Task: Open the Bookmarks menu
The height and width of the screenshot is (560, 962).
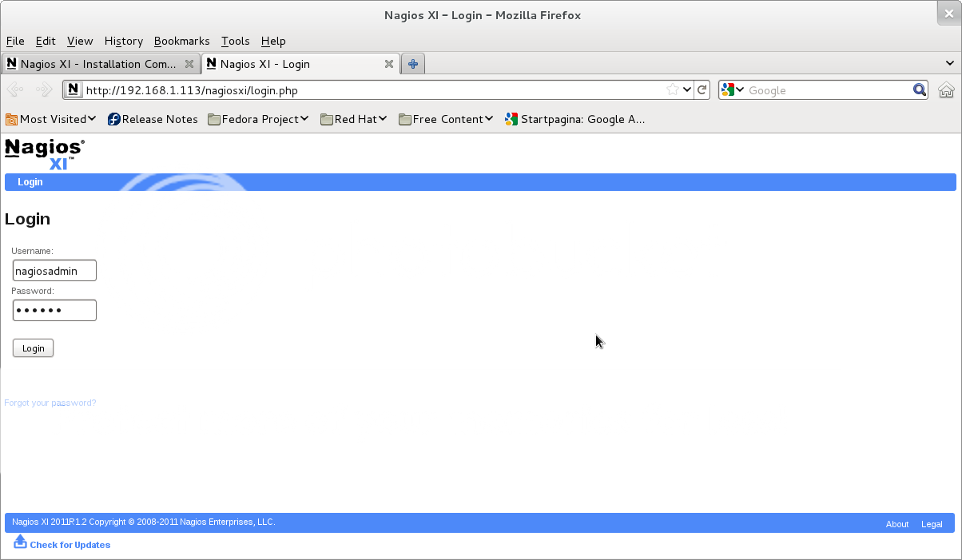Action: [x=182, y=41]
